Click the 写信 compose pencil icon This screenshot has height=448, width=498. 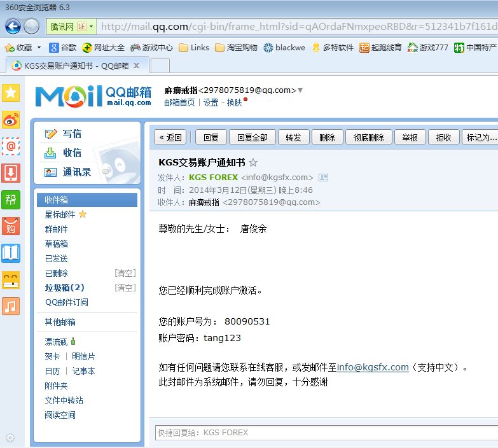(51, 134)
